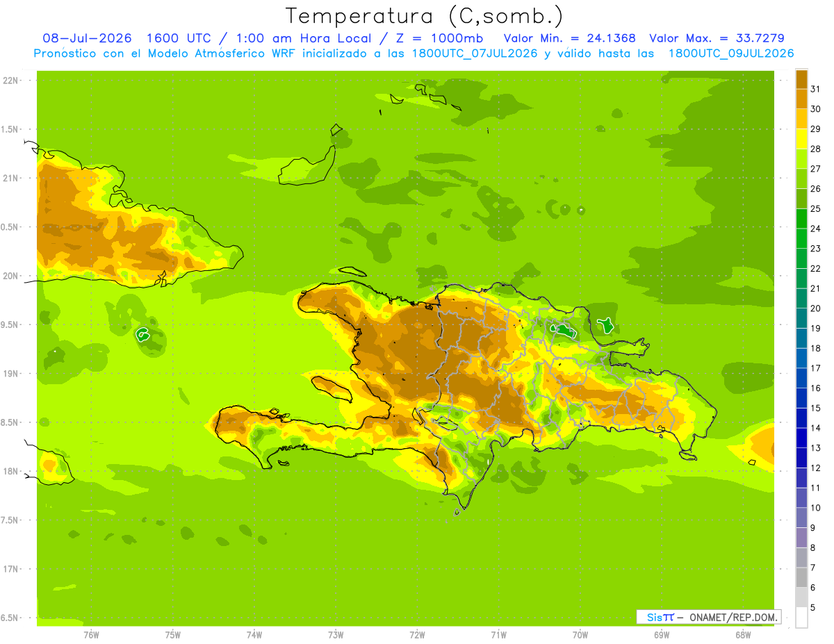Click the '22N' latitude label
Viewport: 834px width, 644px height.
tap(10, 80)
